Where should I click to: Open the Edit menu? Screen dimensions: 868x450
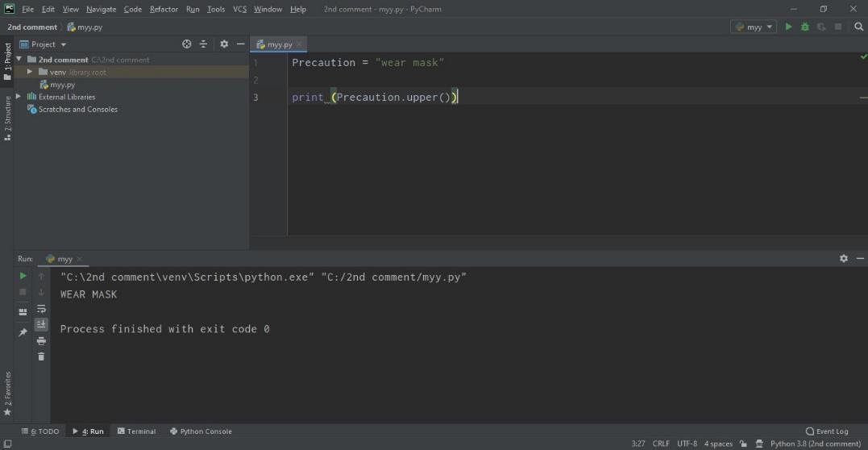48,10
